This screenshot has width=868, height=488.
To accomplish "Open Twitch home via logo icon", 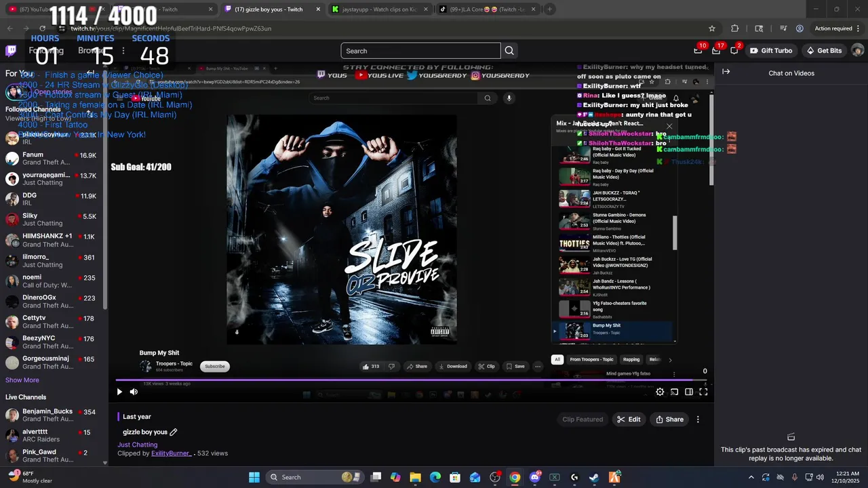I will click(11, 51).
